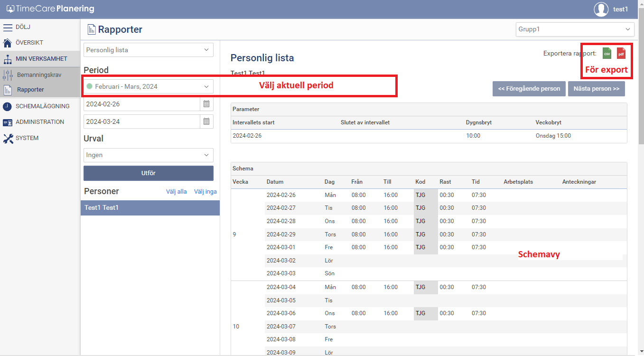Open the System tools icon
Viewport: 644px width, 356px height.
pos(8,138)
